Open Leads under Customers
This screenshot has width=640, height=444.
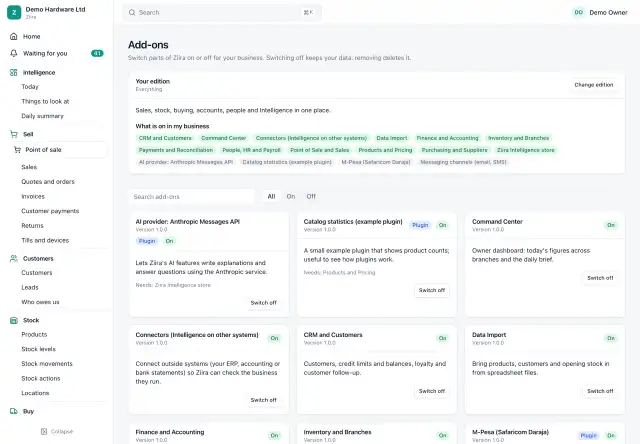click(x=30, y=287)
